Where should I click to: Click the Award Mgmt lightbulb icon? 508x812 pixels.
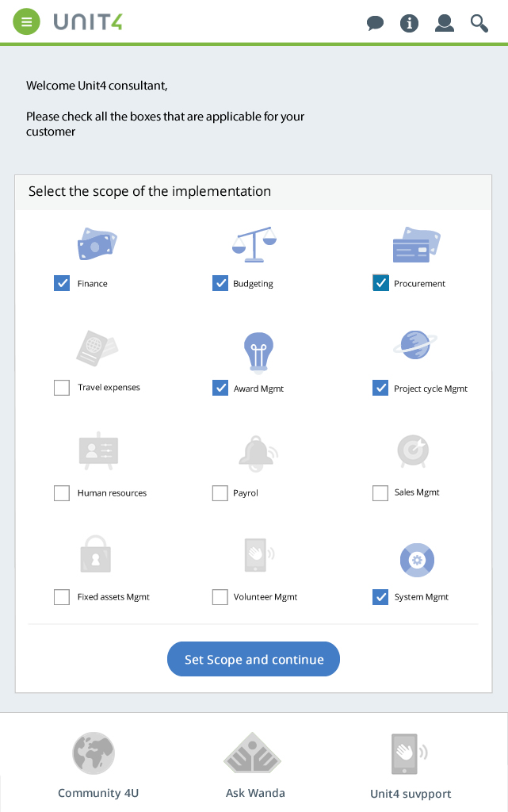(258, 353)
